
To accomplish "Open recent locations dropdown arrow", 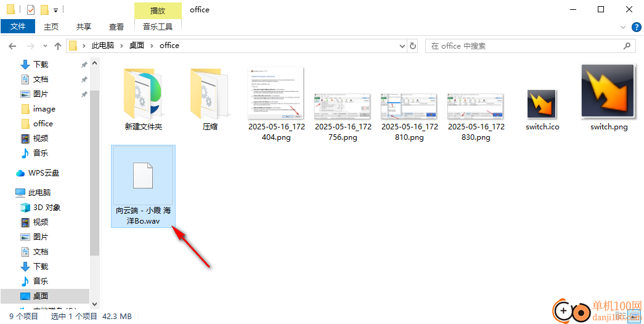I will pyautogui.click(x=45, y=46).
